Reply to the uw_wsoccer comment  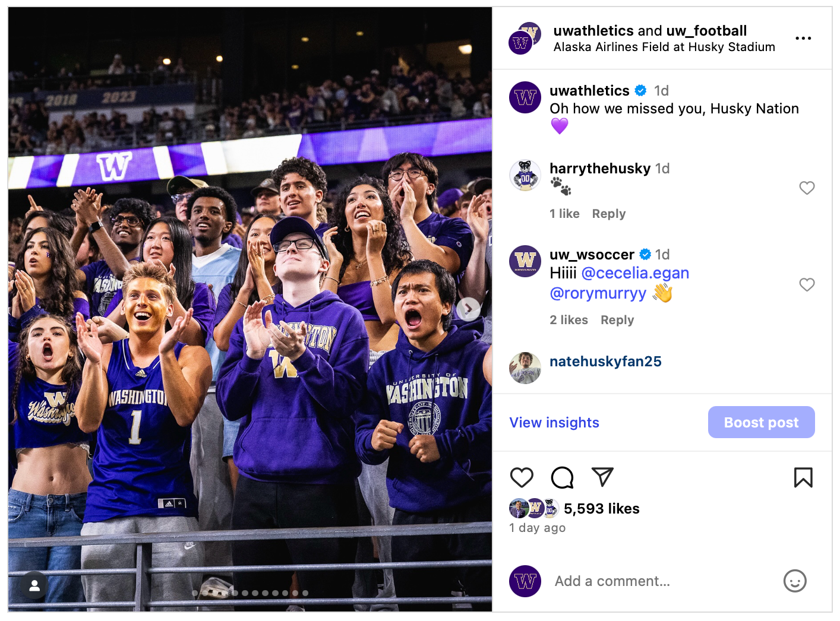tap(617, 320)
